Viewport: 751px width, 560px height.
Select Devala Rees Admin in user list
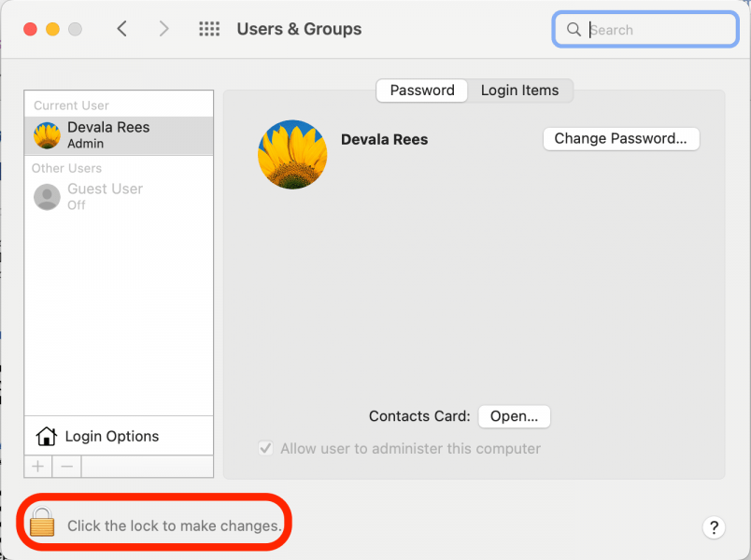tap(119, 135)
